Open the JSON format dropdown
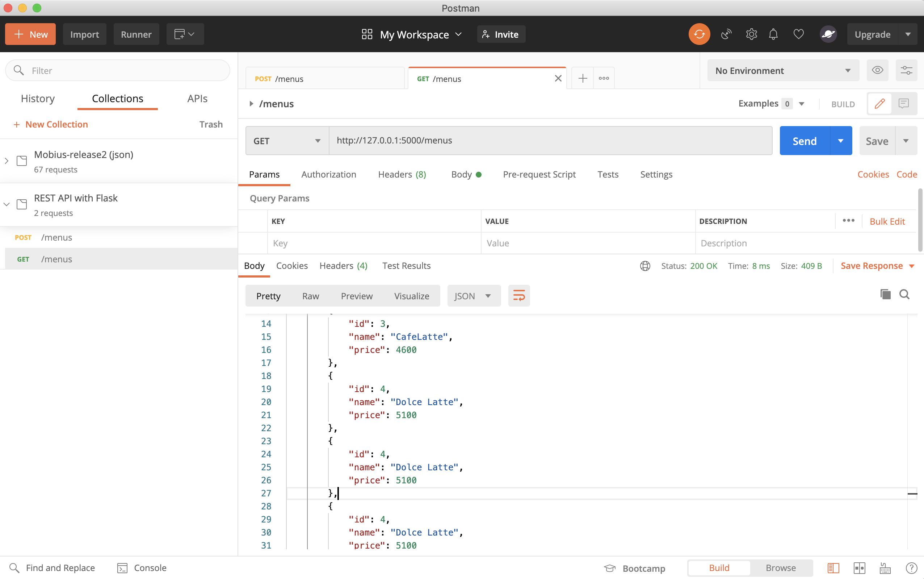This screenshot has width=924, height=579. pyautogui.click(x=474, y=296)
